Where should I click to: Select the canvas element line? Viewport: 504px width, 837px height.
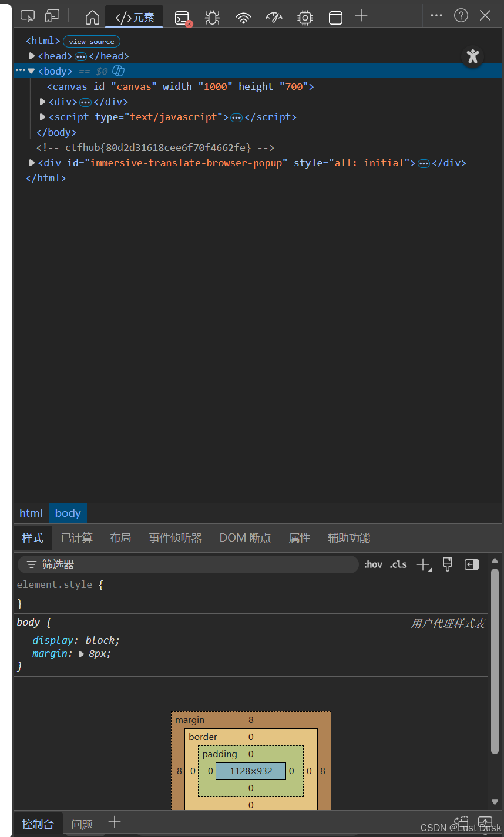[180, 86]
